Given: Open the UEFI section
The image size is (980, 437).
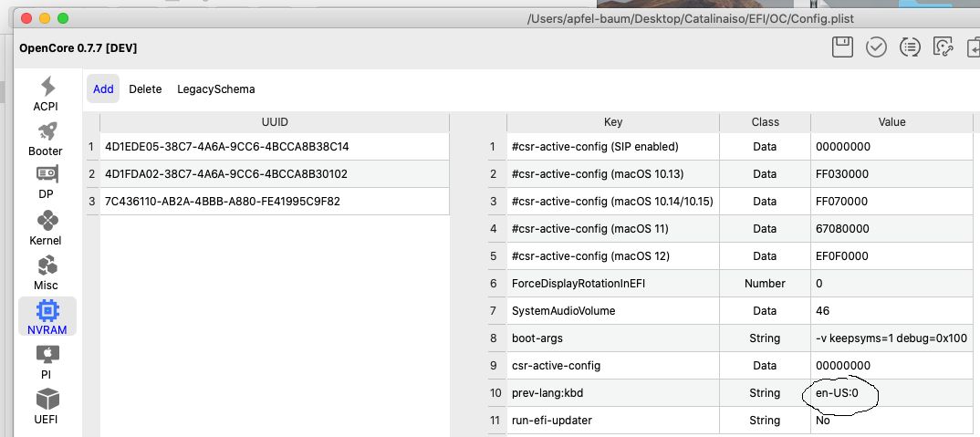Looking at the screenshot, I should point(46,407).
